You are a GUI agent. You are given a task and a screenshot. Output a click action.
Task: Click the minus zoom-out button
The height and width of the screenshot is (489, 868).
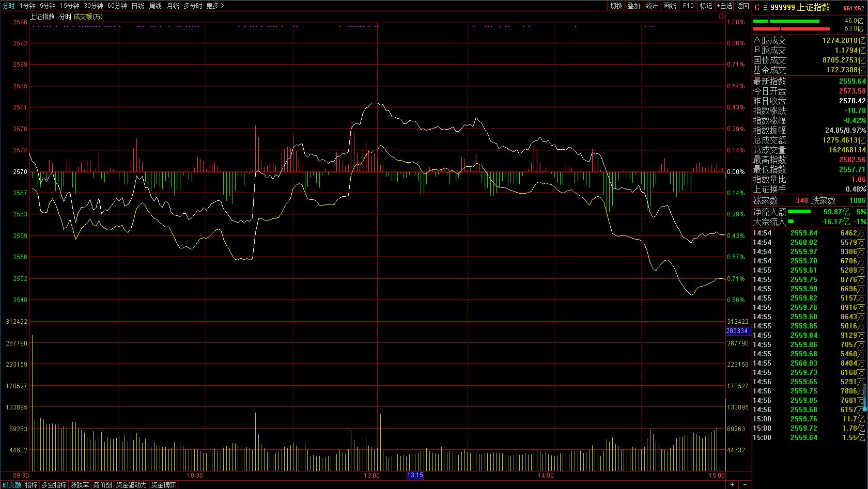(745, 484)
